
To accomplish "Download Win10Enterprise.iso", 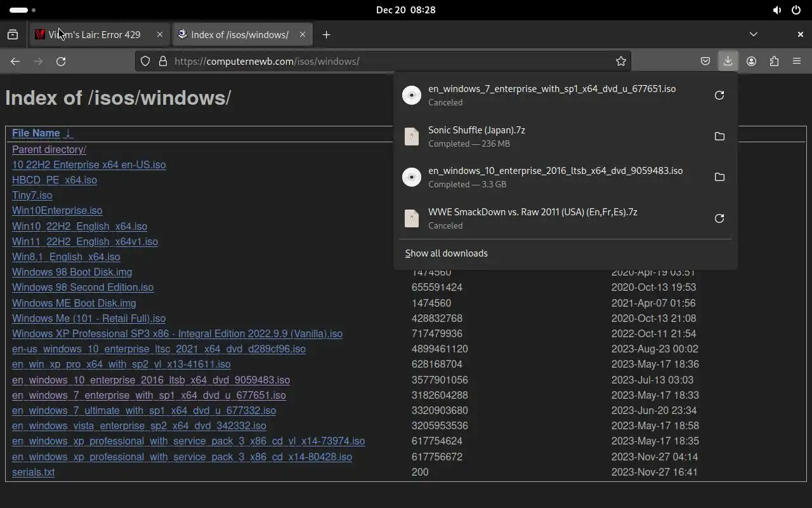I will [x=57, y=211].
